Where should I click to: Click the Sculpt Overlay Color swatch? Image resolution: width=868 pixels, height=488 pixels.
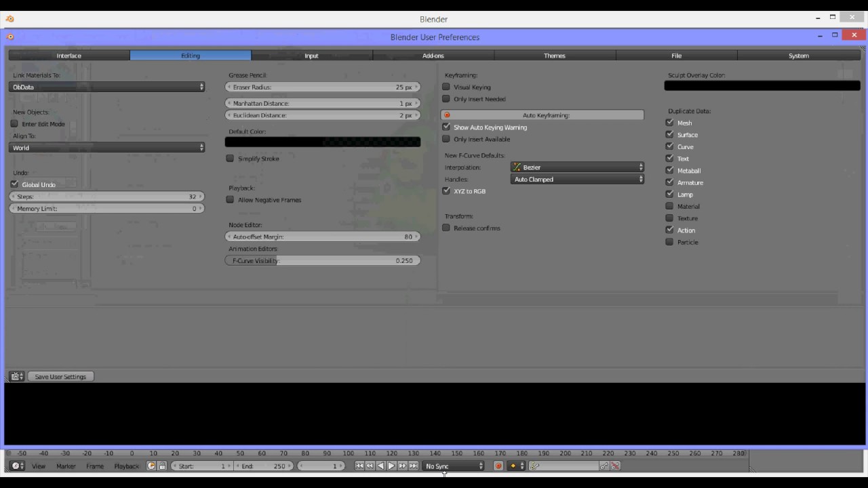(x=762, y=86)
